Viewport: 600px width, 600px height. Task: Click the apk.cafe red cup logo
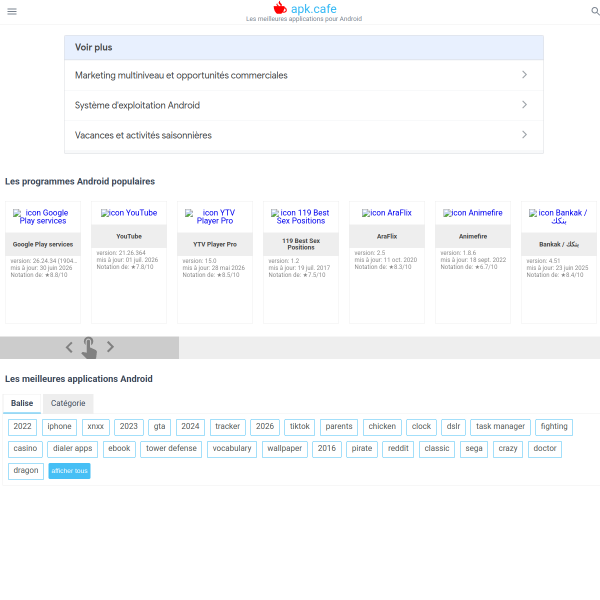tap(280, 8)
